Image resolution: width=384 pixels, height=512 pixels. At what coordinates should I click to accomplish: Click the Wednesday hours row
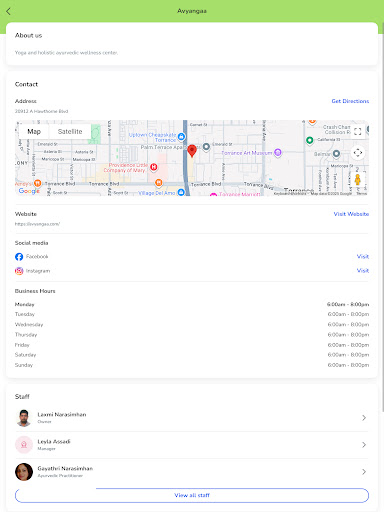click(192, 324)
